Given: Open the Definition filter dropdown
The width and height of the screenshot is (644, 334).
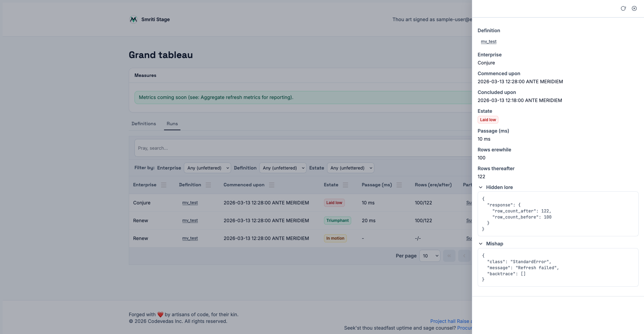Looking at the screenshot, I should pos(283,168).
